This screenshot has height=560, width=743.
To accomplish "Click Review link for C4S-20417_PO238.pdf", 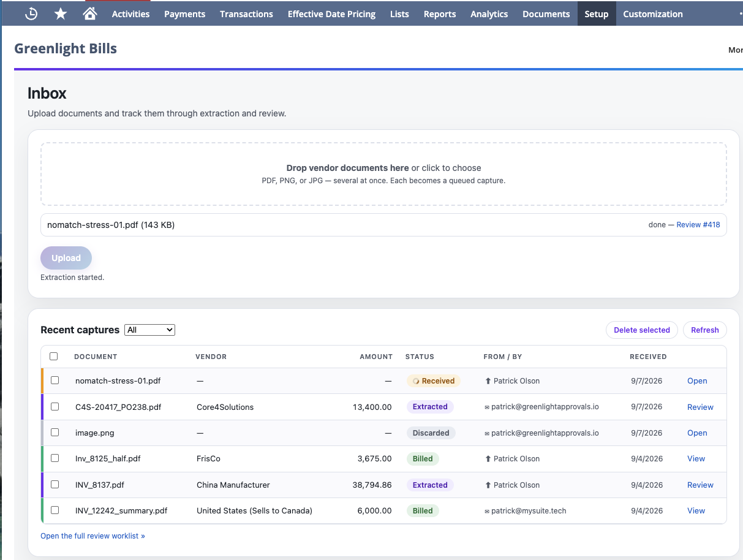I will (700, 407).
